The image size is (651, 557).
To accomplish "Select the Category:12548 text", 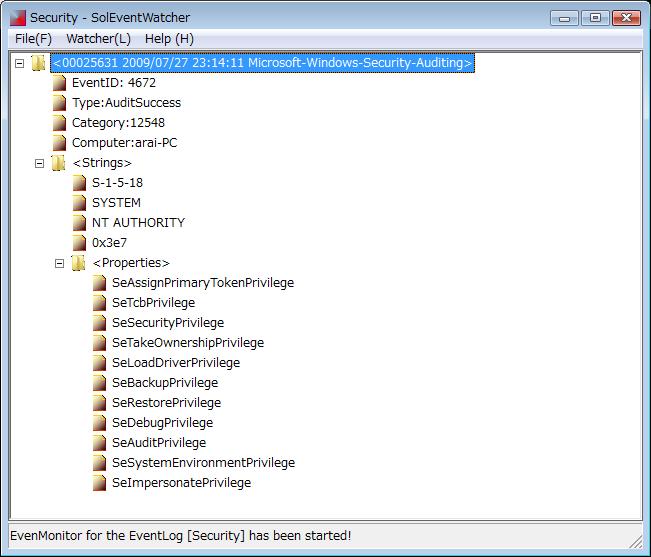I will (118, 123).
